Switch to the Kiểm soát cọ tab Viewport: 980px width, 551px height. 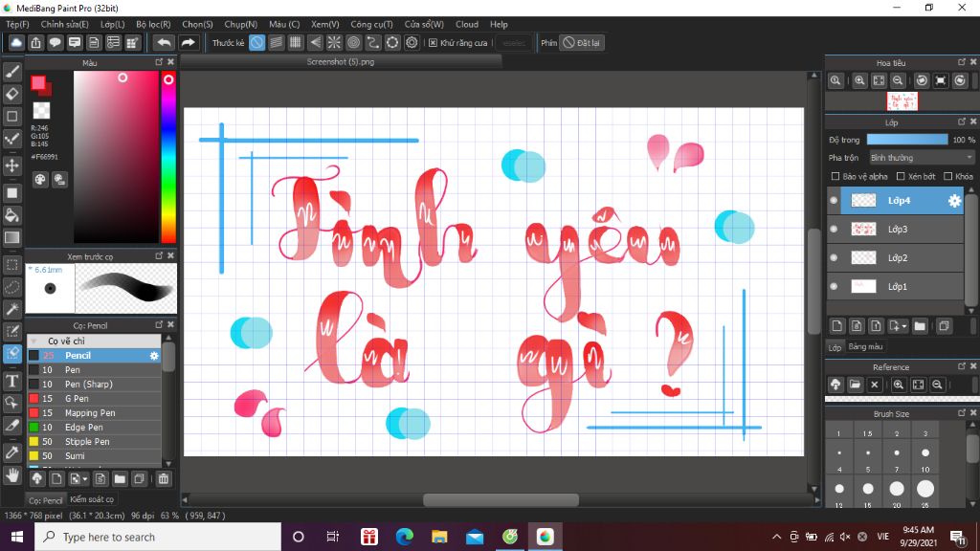pyautogui.click(x=92, y=499)
